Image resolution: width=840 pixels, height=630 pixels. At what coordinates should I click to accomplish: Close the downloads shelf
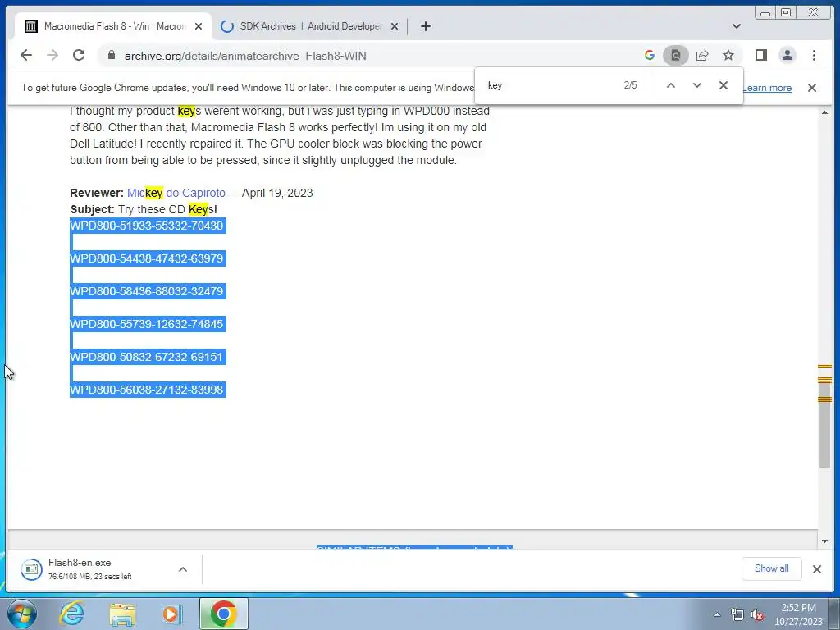816,569
